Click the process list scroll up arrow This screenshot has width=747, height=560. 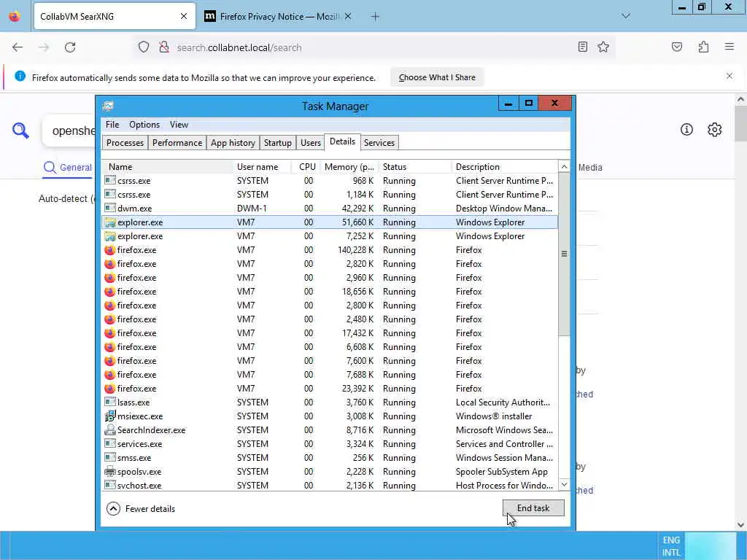click(564, 167)
